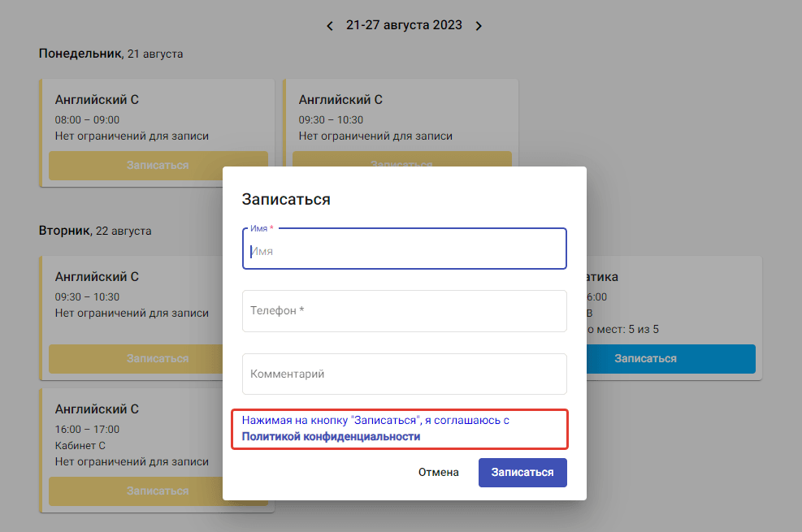Select Monday 09:30 Английский С card title
The width and height of the screenshot is (802, 532).
point(340,100)
